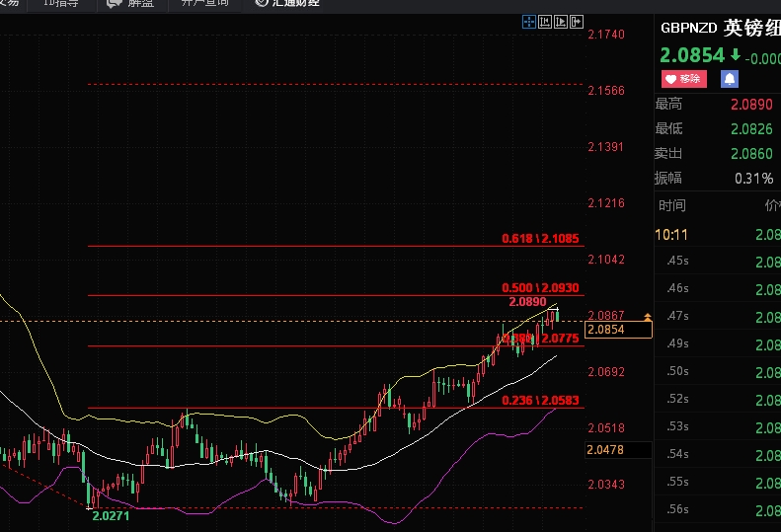Select the .49s tick row
The width and height of the screenshot is (781, 532).
tap(718, 343)
